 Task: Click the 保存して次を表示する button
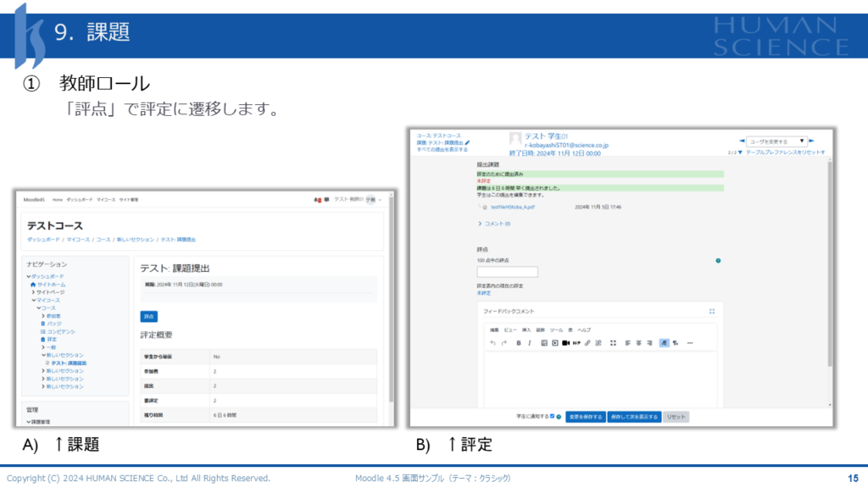click(x=634, y=417)
